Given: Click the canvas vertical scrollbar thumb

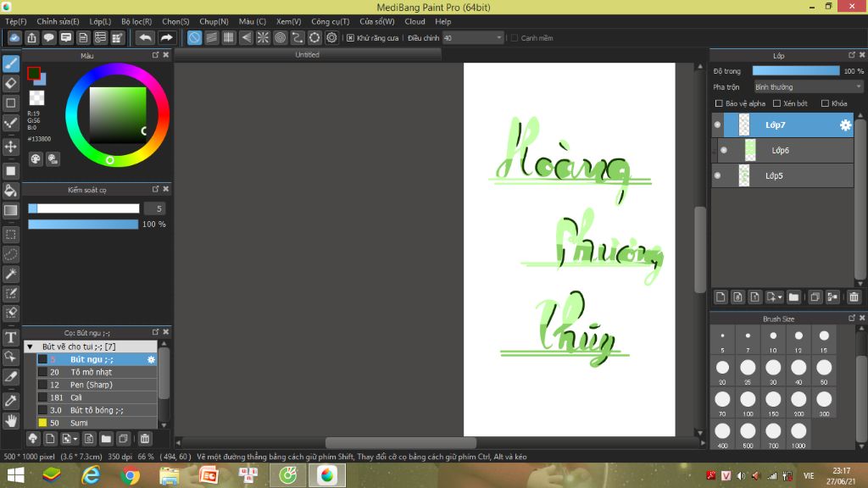Looking at the screenshot, I should click(x=699, y=249).
